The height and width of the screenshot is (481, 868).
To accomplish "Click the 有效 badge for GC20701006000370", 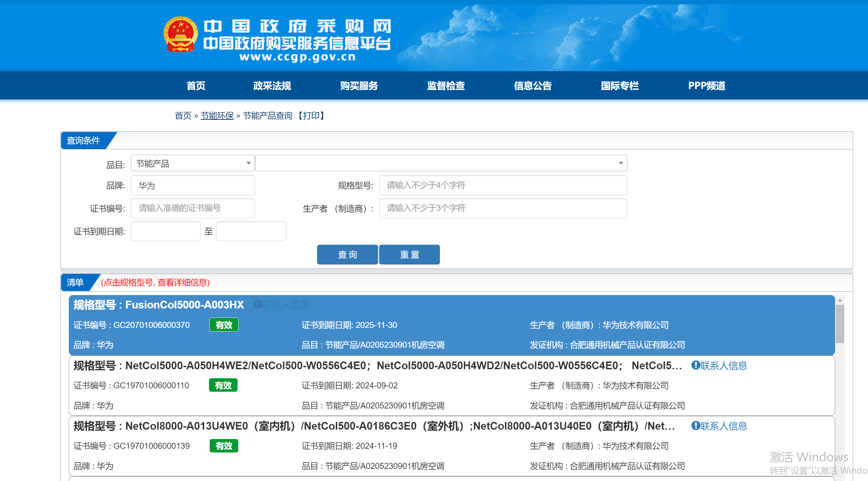I will coord(224,325).
